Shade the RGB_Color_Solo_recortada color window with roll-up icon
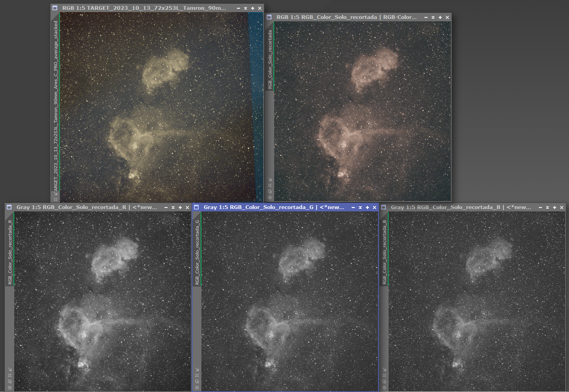569x392 pixels. click(x=433, y=17)
